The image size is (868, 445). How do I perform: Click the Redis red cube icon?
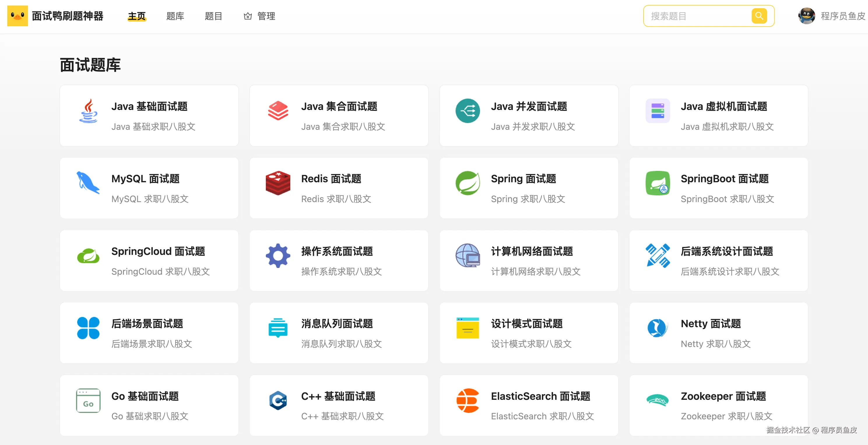coord(278,183)
